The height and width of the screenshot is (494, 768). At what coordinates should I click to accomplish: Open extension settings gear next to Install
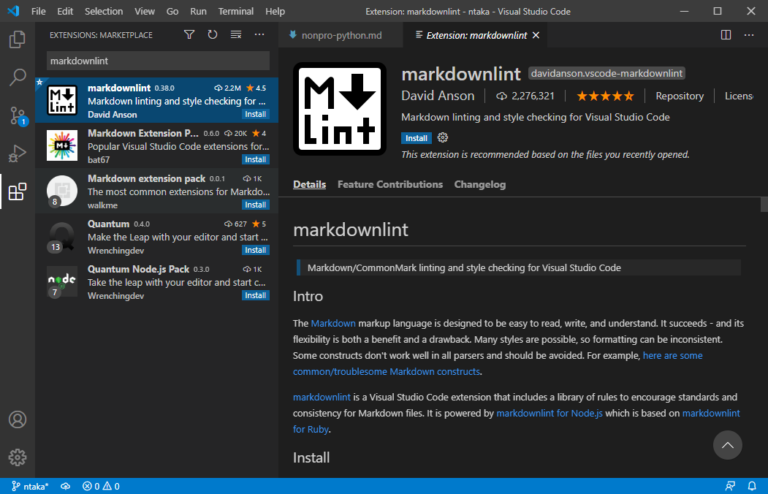pyautogui.click(x=442, y=138)
